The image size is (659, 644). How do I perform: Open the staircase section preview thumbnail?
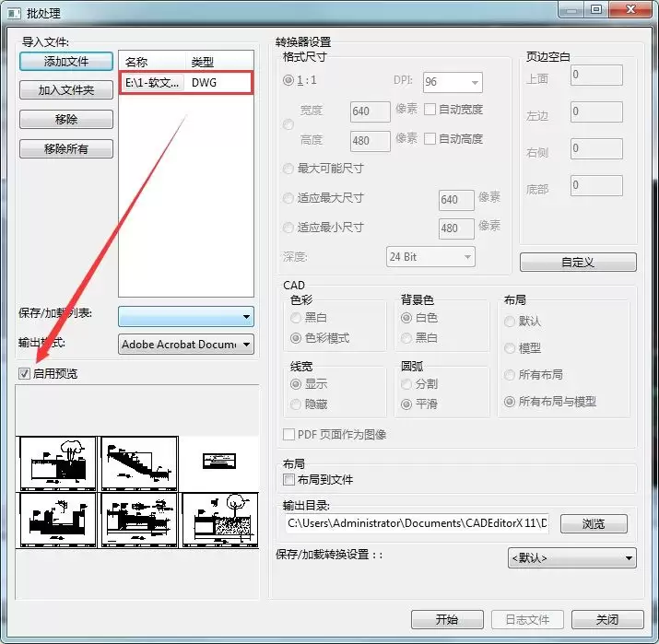pyautogui.click(x=139, y=463)
